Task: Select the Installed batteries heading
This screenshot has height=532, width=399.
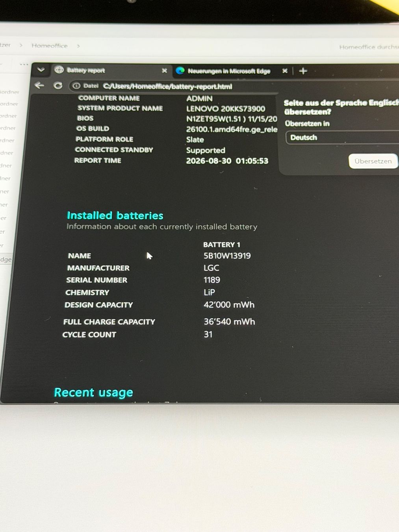Action: tap(115, 215)
